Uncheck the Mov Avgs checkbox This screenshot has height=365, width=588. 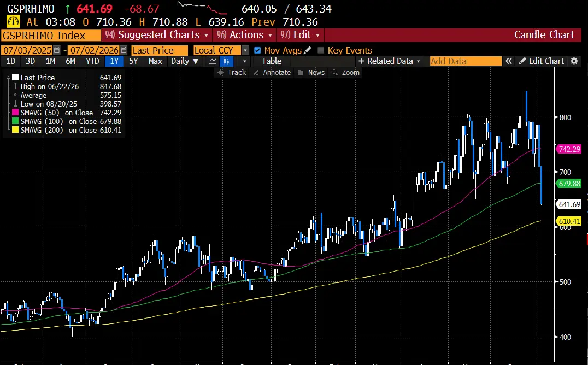pos(257,50)
